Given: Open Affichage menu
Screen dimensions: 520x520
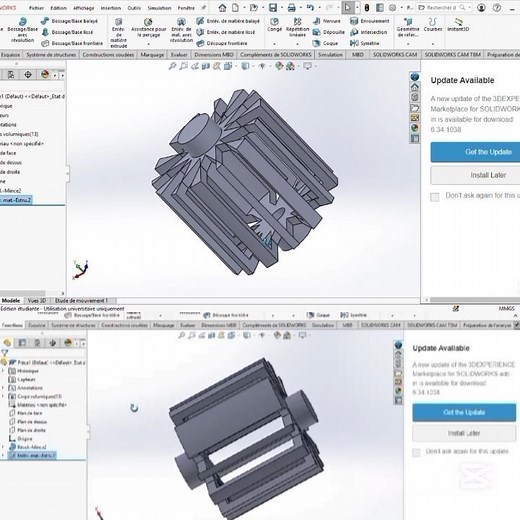Looking at the screenshot, I should coord(83,8).
